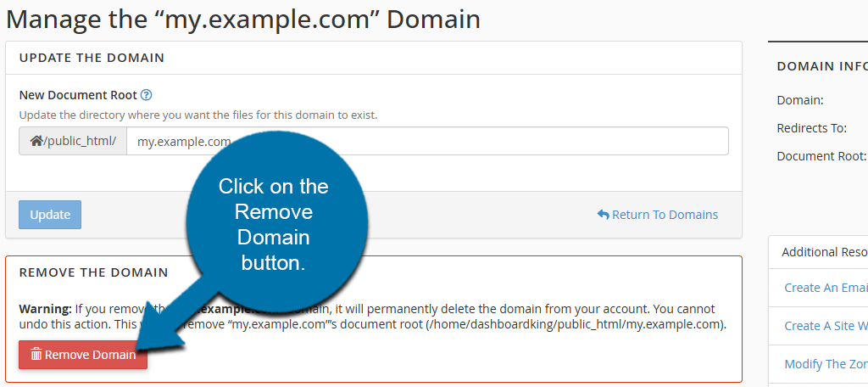This screenshot has width=868, height=387.
Task: Click the back arrow icon before Return To Domains
Action: pyautogui.click(x=603, y=215)
